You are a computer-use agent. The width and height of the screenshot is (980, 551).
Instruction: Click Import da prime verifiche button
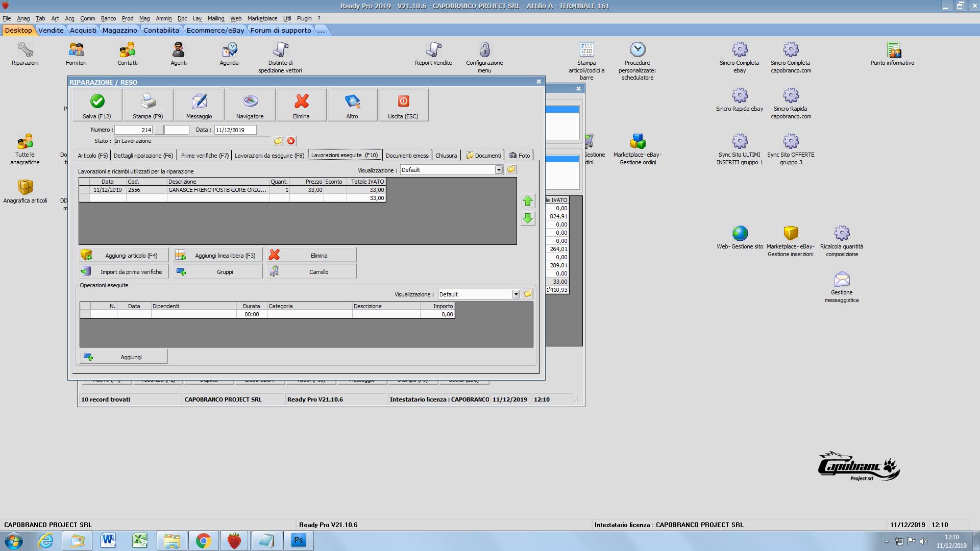click(124, 271)
